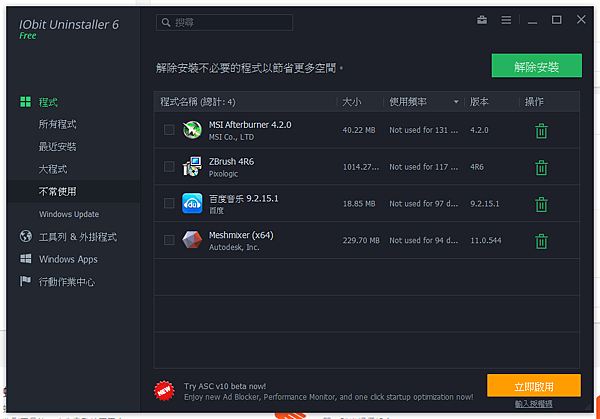
Task: Click the green grid 程式 icon
Action: click(26, 102)
